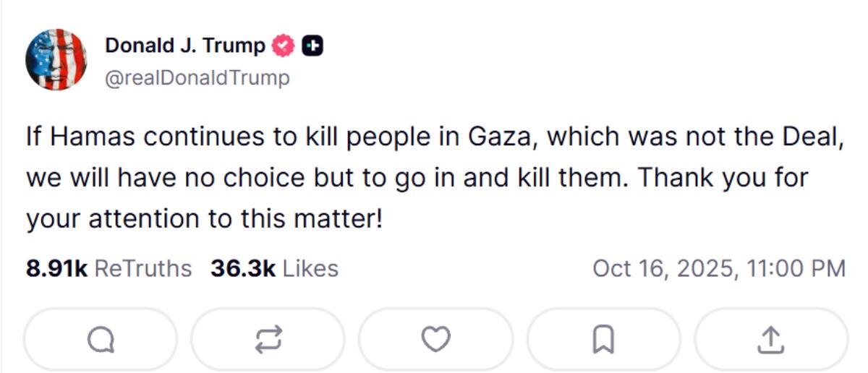
Task: Click the @realDonaldTrump handle
Action: 197,78
